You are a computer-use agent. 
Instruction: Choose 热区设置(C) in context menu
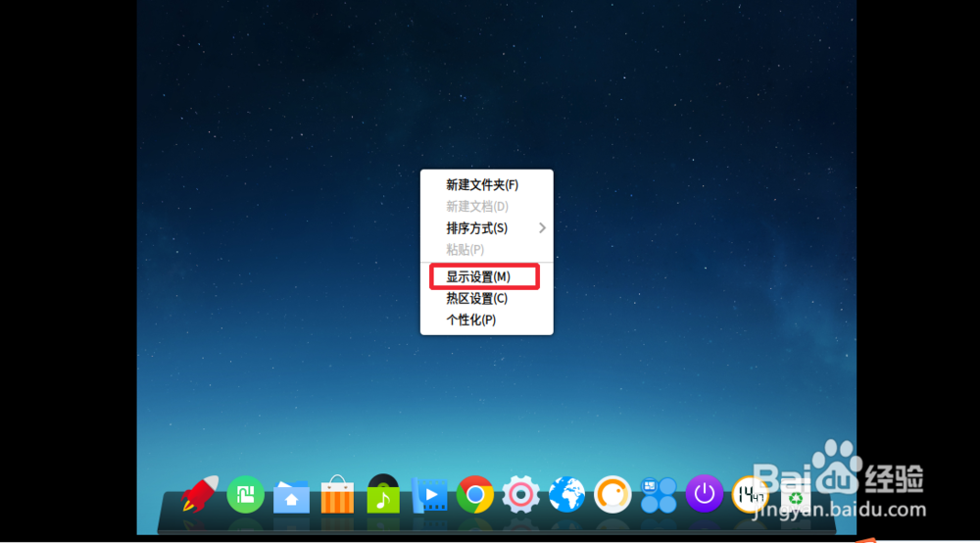[486, 299]
